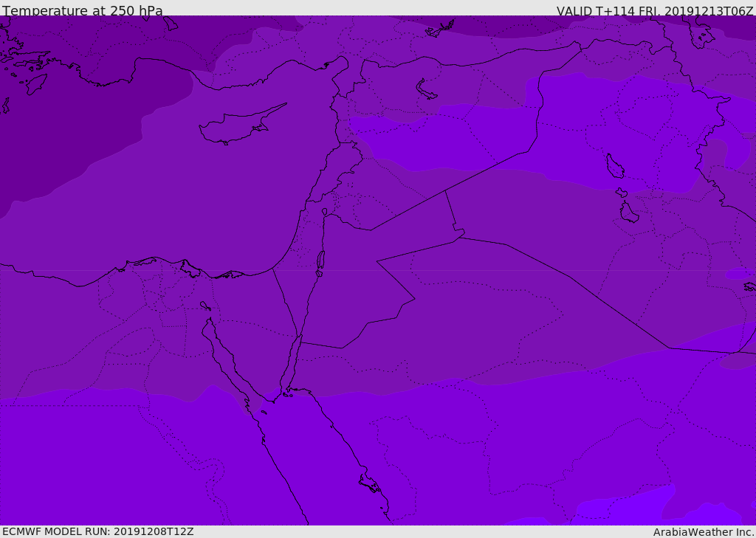Click the 'ArabiaWeather Inc' credit text
756x538 pixels.
click(704, 532)
